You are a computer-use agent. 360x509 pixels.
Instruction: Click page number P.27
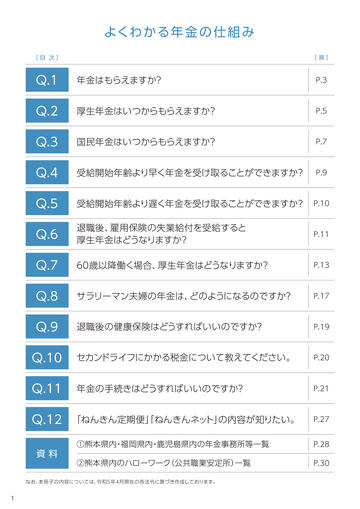(321, 419)
